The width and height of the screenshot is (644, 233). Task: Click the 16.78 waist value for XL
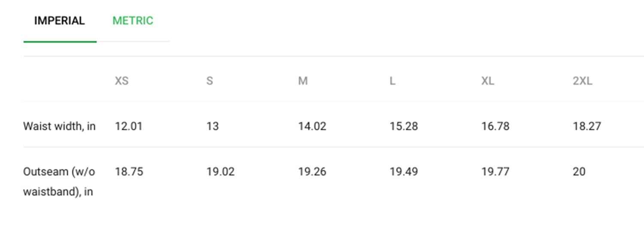495,126
